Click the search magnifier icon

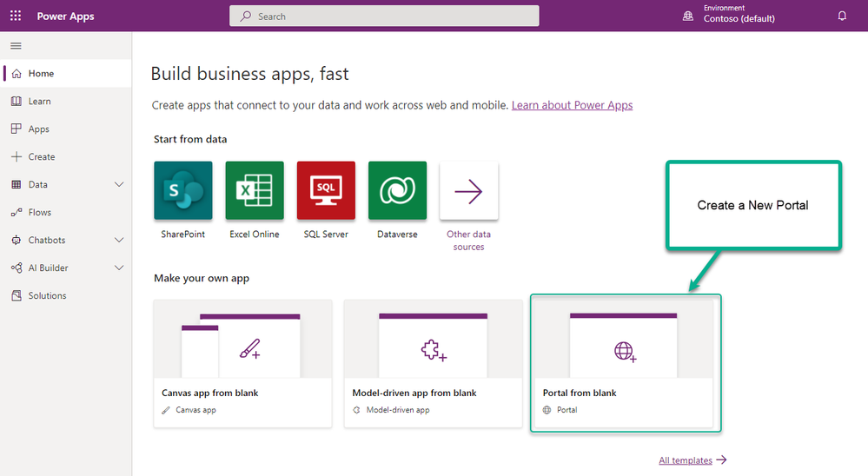pyautogui.click(x=245, y=16)
